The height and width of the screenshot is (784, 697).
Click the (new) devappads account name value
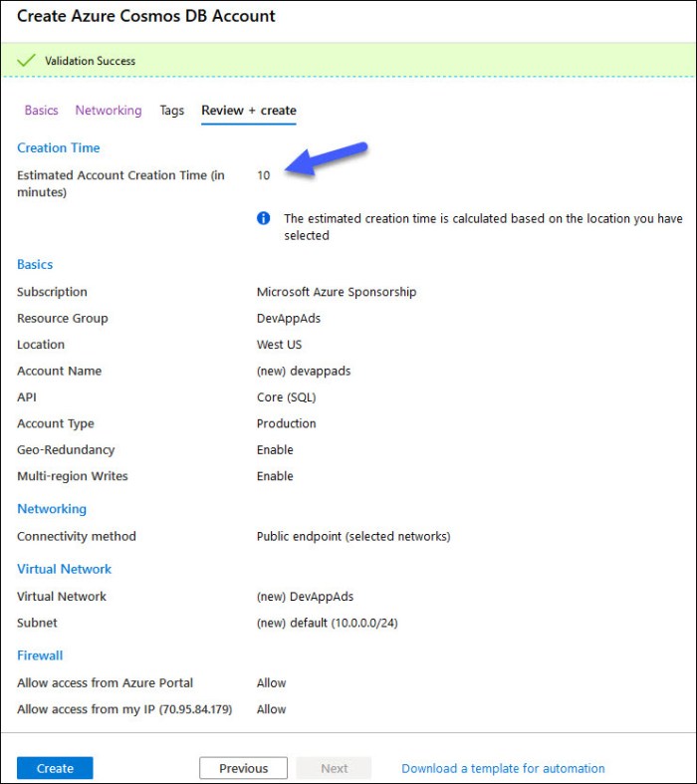304,371
